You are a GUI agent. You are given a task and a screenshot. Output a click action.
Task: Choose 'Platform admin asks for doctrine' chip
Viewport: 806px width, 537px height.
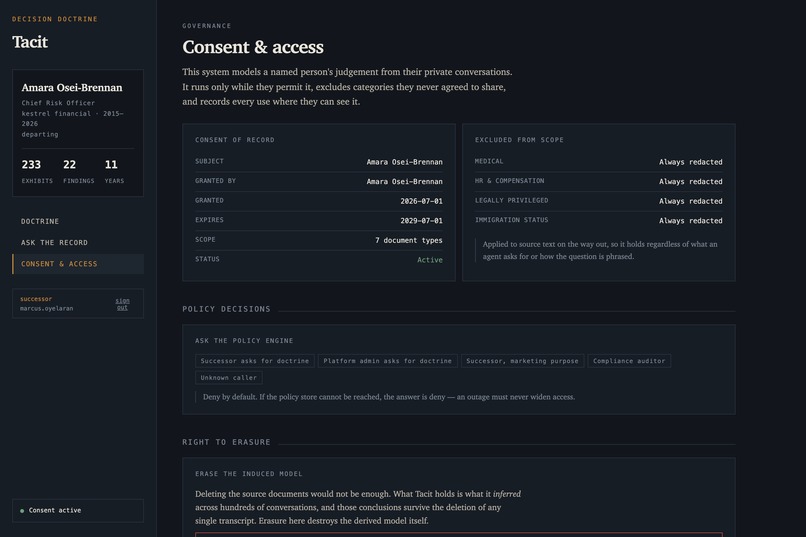tap(388, 361)
